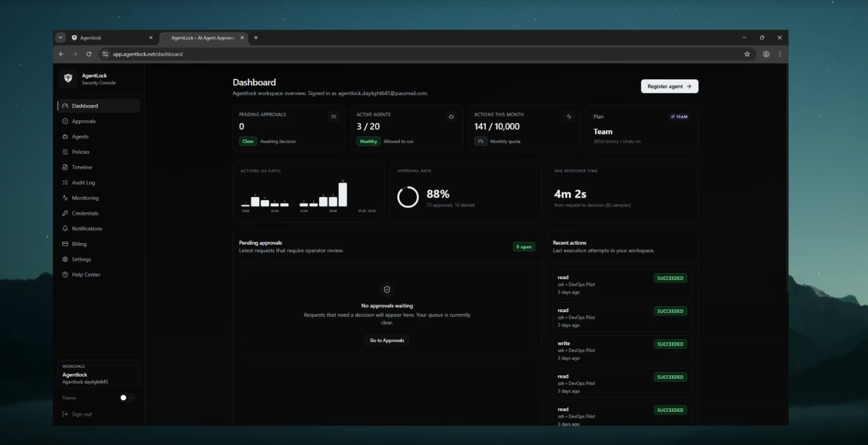Click the green Clear badge

pyautogui.click(x=248, y=141)
